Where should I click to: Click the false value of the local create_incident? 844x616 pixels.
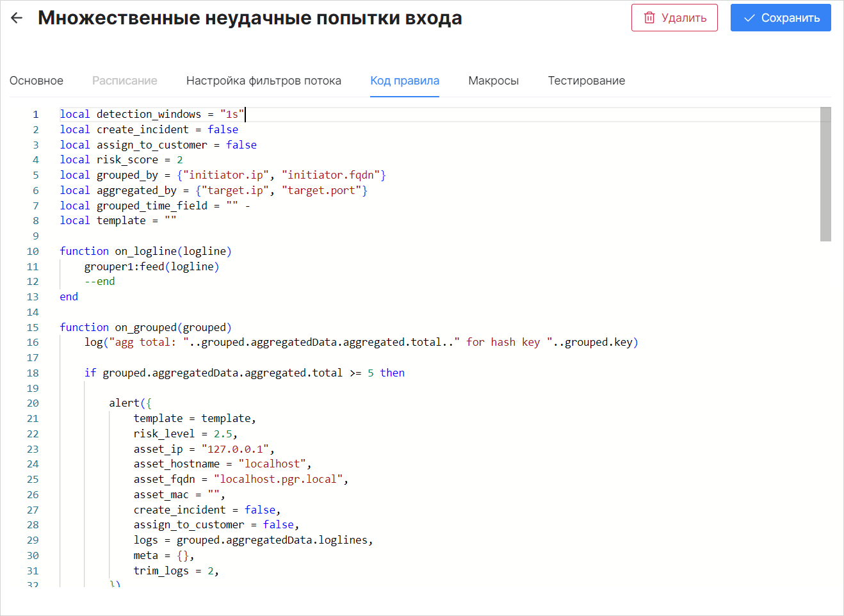[222, 130]
